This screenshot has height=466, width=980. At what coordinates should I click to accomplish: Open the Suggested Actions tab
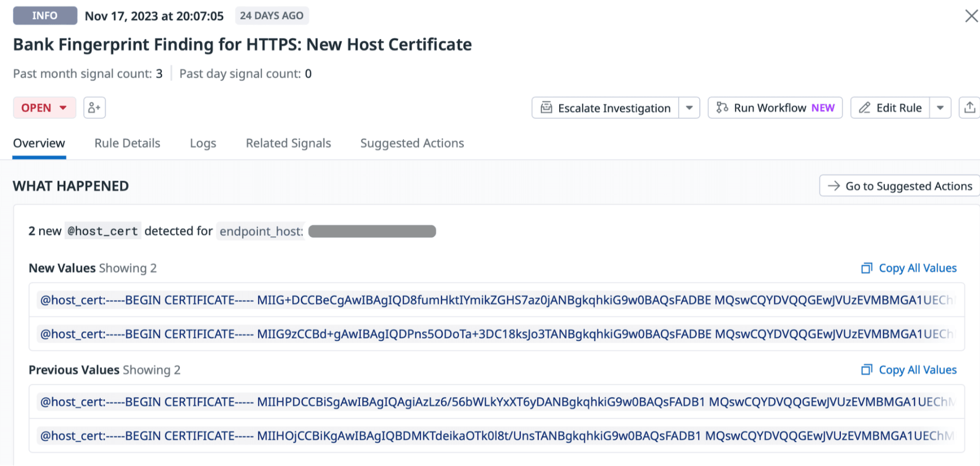(412, 143)
